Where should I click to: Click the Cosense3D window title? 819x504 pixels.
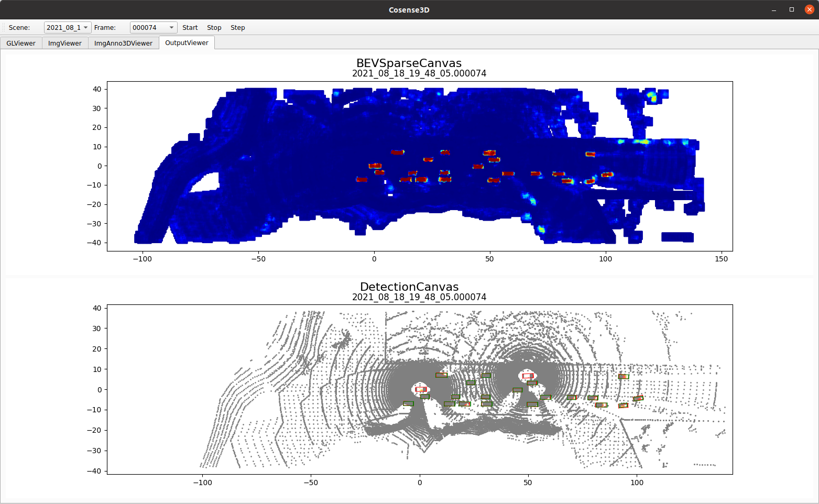[x=409, y=10]
